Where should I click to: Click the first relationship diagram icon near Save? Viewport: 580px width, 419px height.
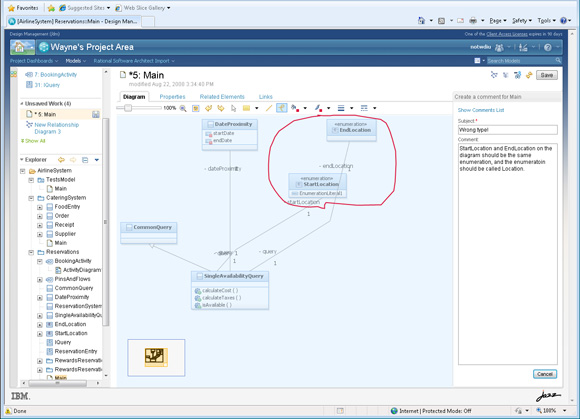(494, 75)
